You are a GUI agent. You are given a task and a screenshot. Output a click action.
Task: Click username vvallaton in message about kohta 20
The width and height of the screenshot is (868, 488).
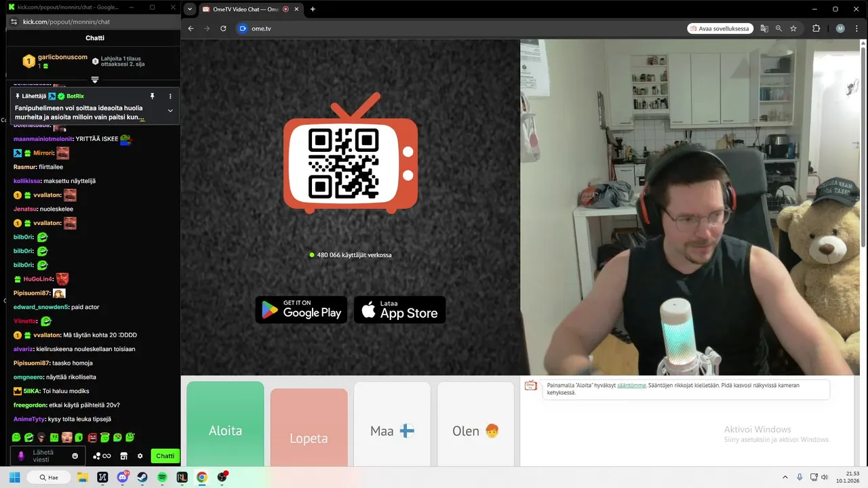coord(47,335)
